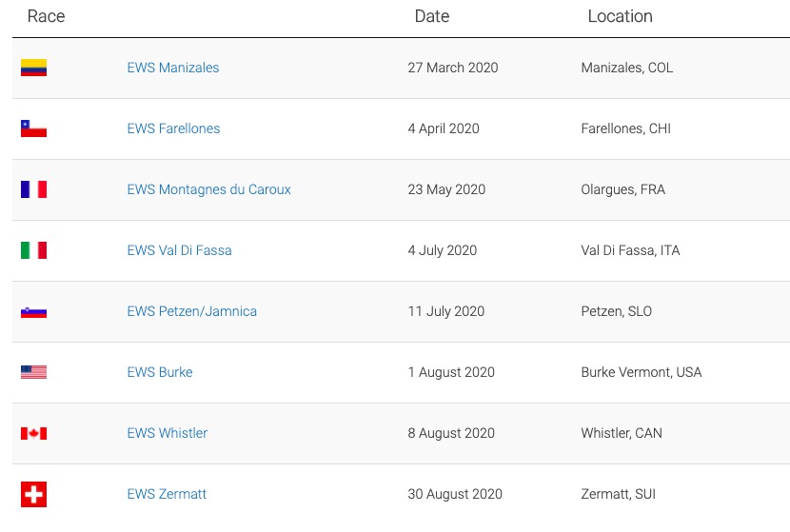Click the Chile flag icon

click(x=33, y=128)
